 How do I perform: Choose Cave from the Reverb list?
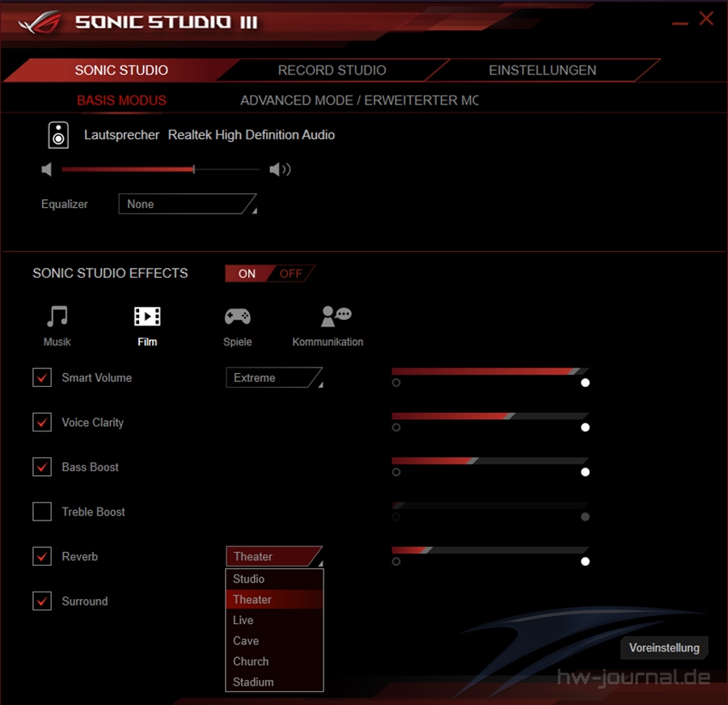274,641
